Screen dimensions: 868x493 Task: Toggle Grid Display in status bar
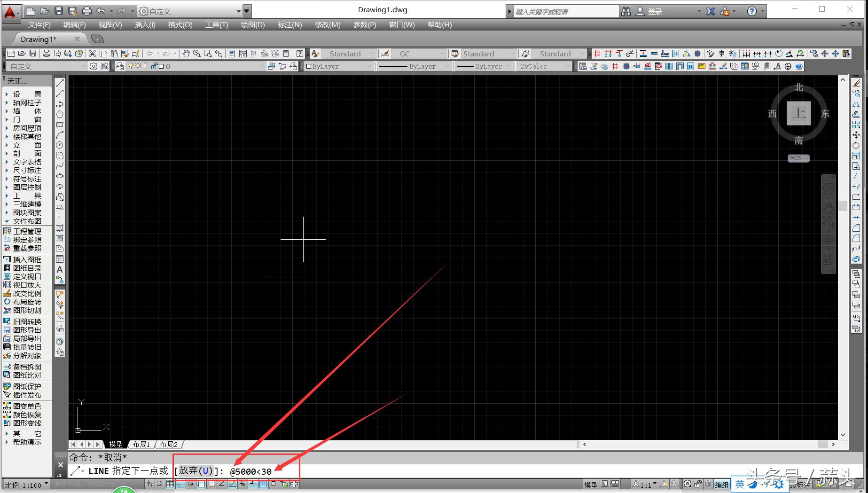[x=170, y=484]
